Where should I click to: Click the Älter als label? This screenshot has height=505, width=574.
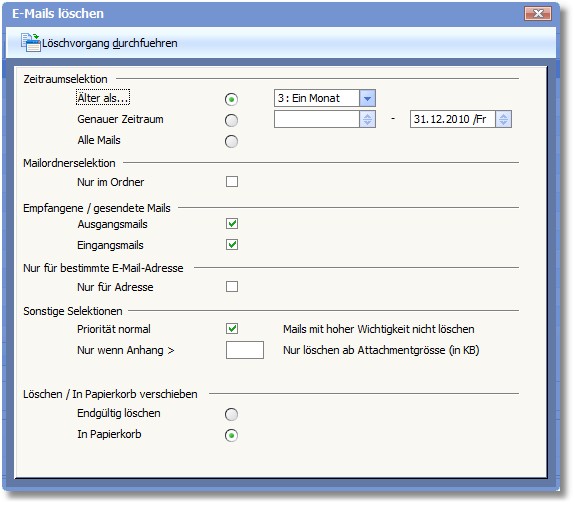point(103,98)
